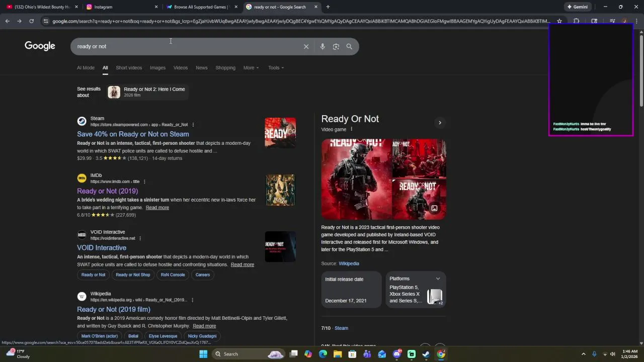Expand the Tools dropdown
The image size is (644, 362).
pyautogui.click(x=276, y=68)
